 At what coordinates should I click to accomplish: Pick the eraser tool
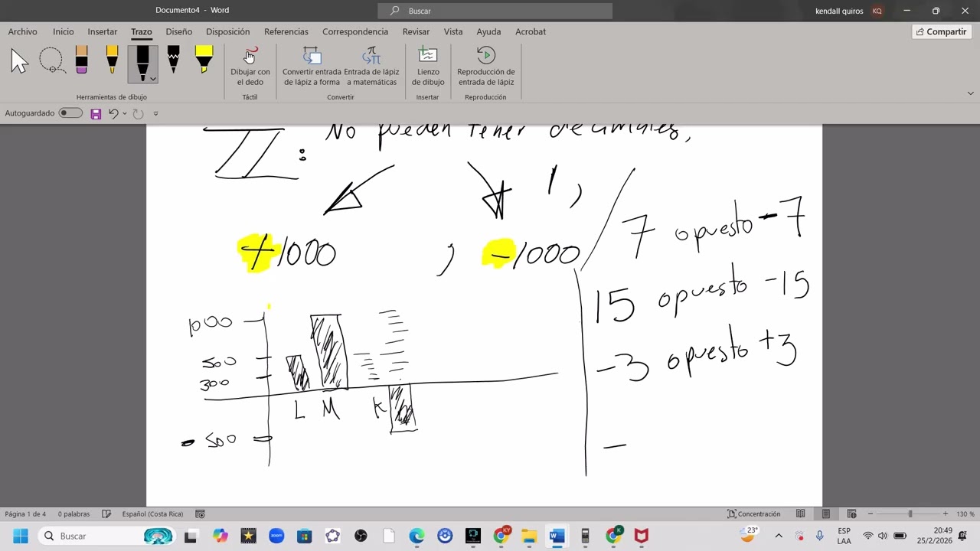click(81, 60)
